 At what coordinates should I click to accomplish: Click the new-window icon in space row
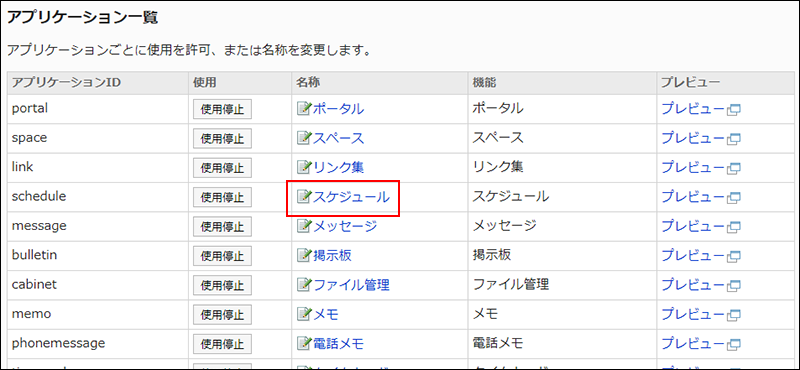pyautogui.click(x=734, y=139)
